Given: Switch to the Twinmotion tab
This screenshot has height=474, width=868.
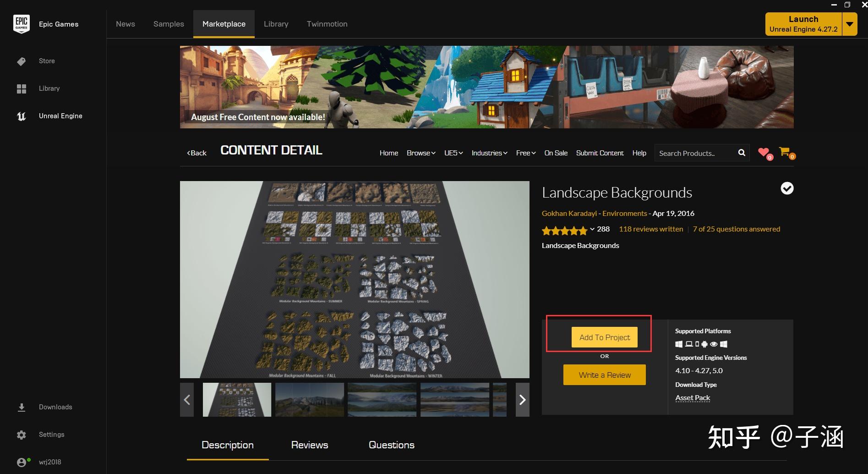Looking at the screenshot, I should 327,24.
